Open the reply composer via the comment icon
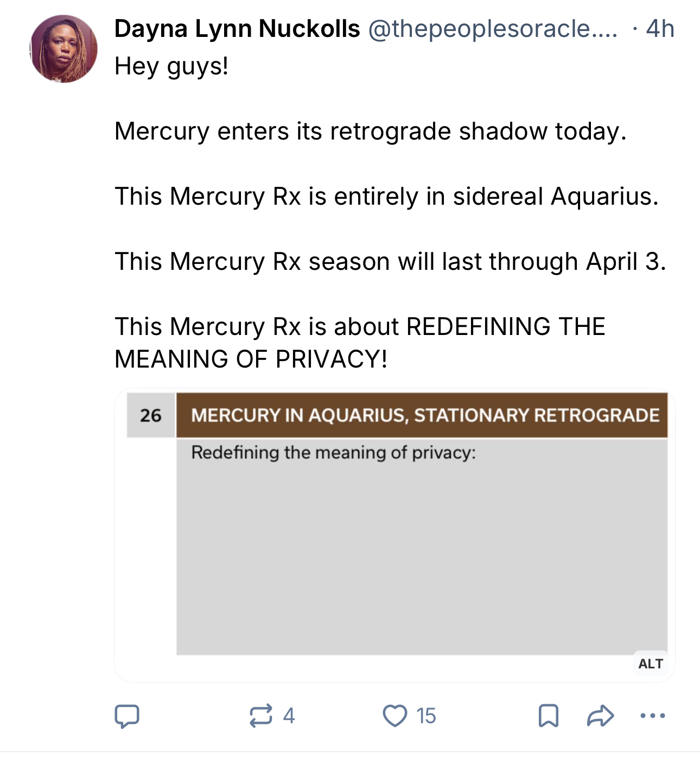 point(127,716)
